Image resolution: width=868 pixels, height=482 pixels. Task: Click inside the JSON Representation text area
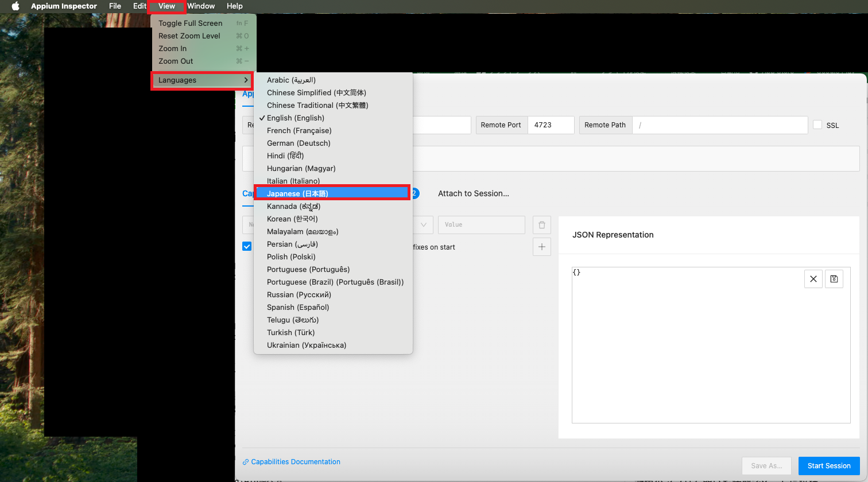(711, 345)
